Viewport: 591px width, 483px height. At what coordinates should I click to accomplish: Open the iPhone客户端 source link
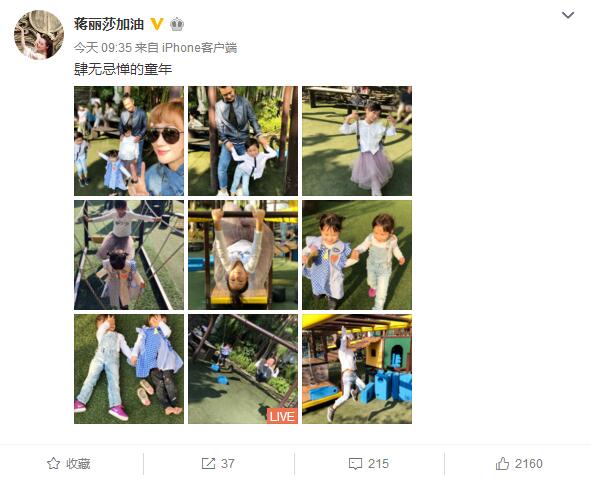[200, 48]
